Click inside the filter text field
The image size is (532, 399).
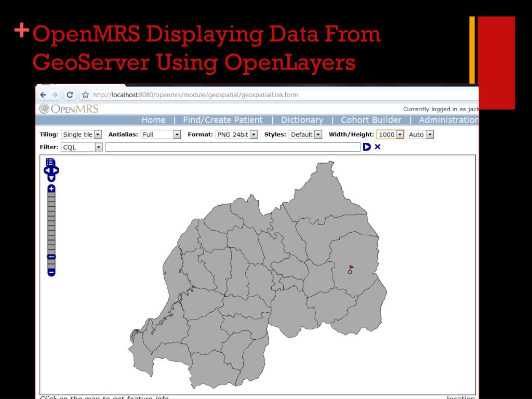tap(233, 147)
